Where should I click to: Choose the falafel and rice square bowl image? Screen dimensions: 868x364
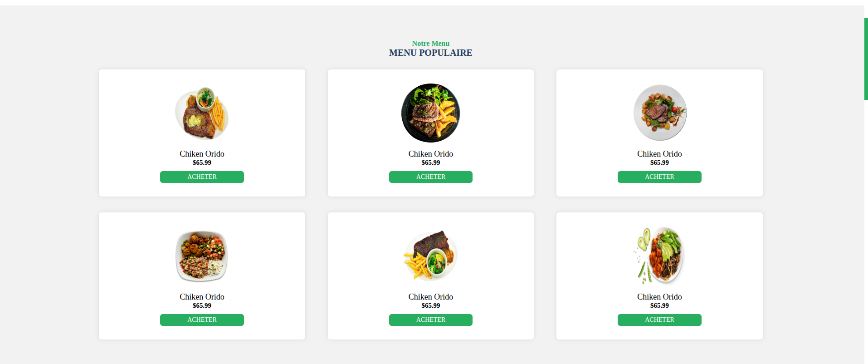click(202, 256)
